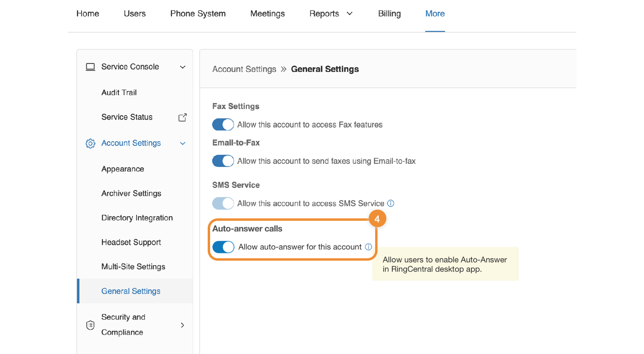Toggle auto-answer for this account
Screen dimensions: 644x354
(x=223, y=247)
